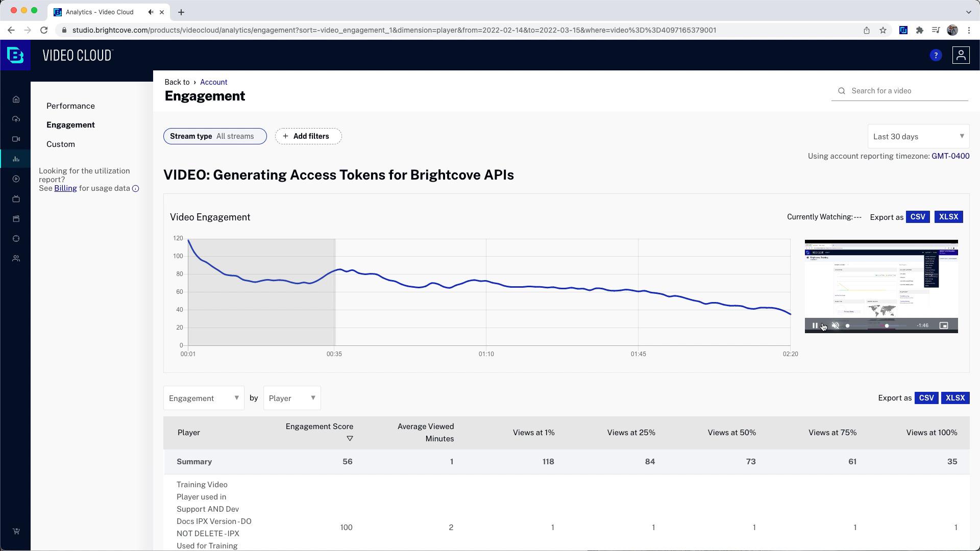The image size is (980, 551).
Task: Click the Search for a video field
Action: tap(900, 91)
